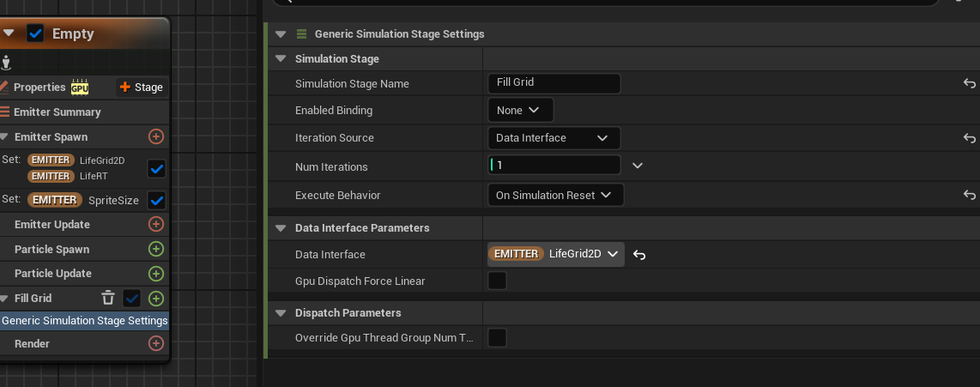
Task: Click the plus icon beside Emitter Spawn
Action: click(x=156, y=136)
